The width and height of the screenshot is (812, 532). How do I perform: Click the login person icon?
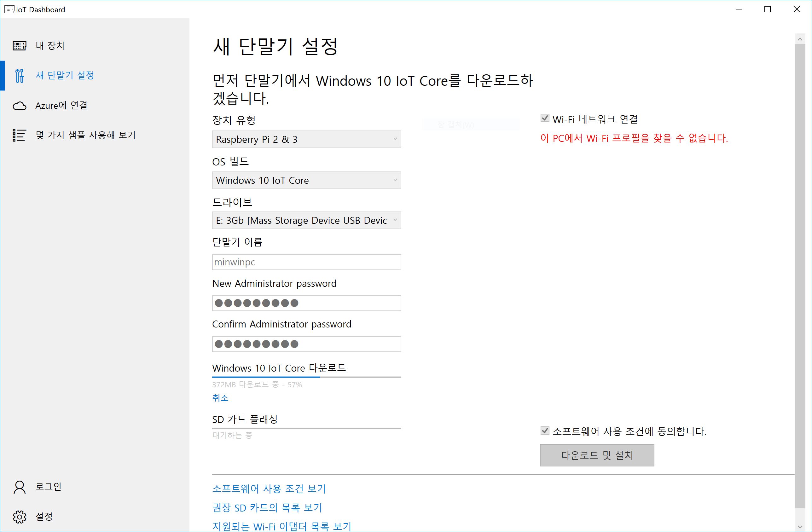20,487
